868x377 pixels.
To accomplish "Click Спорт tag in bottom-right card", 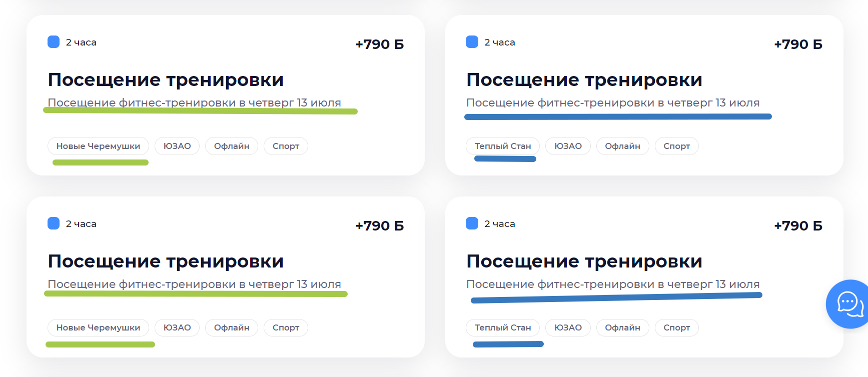I will (676, 327).
